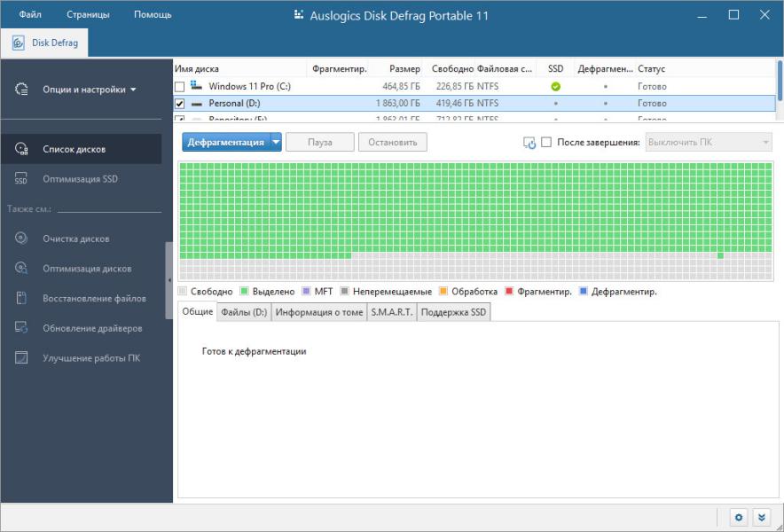784x532 pixels.
Task: Open 'Оптимизация дисков' link
Action: pos(87,269)
